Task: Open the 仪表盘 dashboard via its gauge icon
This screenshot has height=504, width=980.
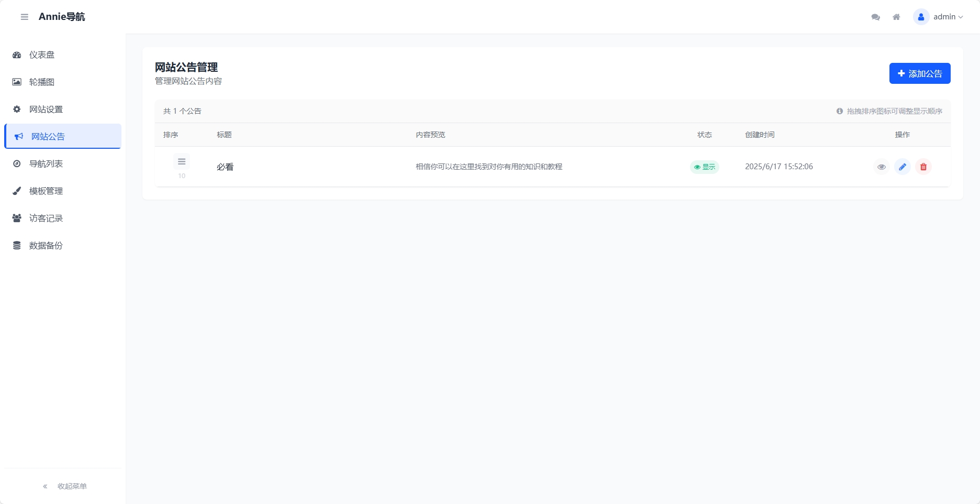Action: [17, 54]
